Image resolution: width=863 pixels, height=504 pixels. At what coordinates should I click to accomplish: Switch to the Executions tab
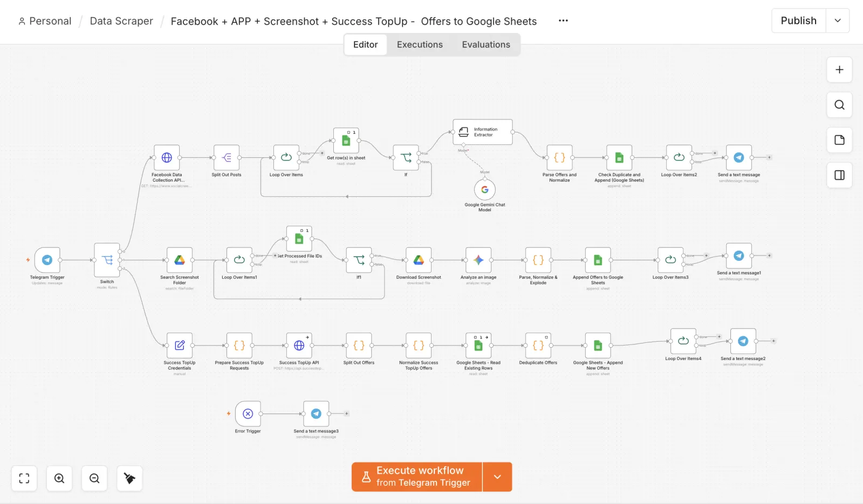[420, 45]
